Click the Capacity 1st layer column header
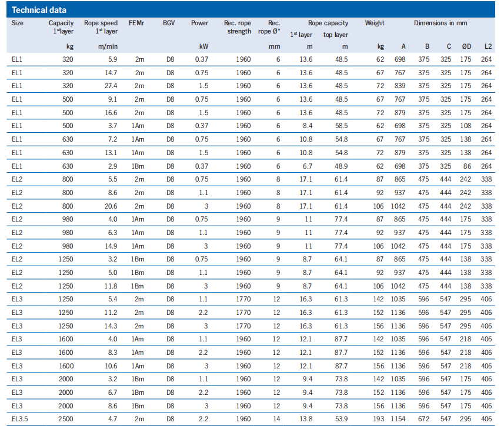This screenshot has height=426, width=504. 61,27
